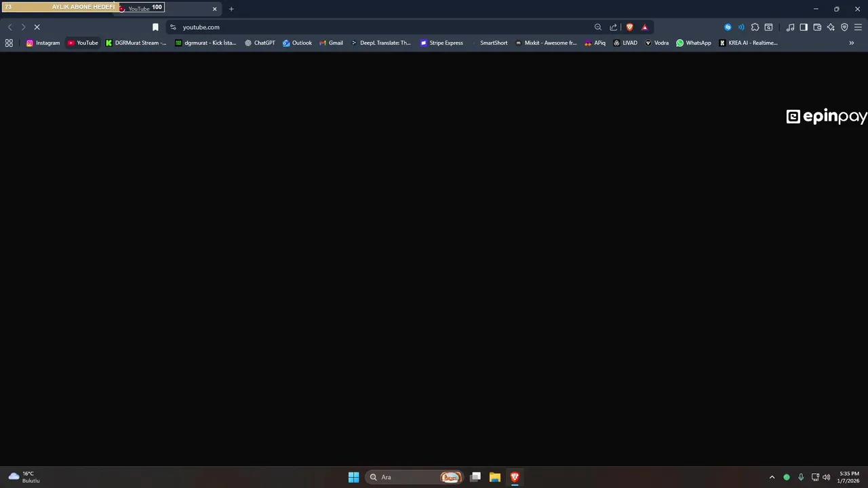Open the tab search icon
This screenshot has width=868, height=488.
coord(768,27)
